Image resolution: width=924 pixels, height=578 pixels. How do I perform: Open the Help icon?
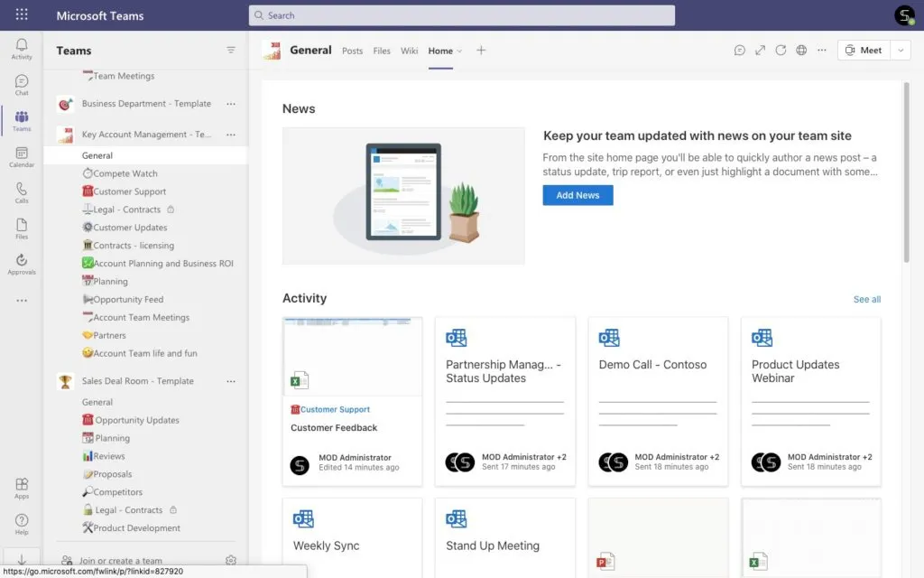tap(22, 525)
